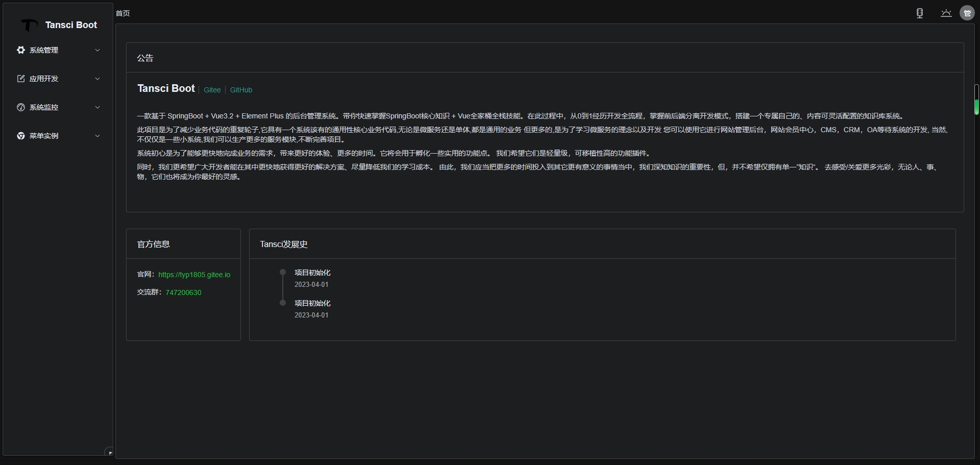Viewport: 980px width, 465px height.
Task: Open the 系统管理 sidebar menu
Action: 58,50
